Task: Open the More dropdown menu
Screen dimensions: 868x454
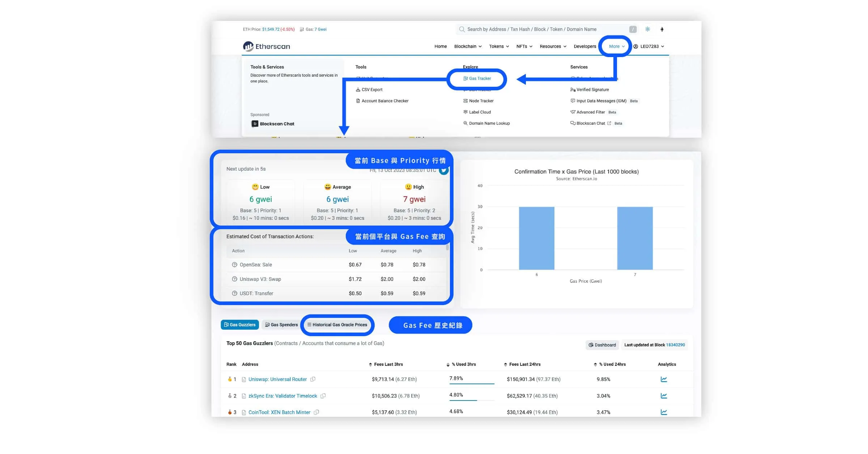Action: pyautogui.click(x=617, y=46)
